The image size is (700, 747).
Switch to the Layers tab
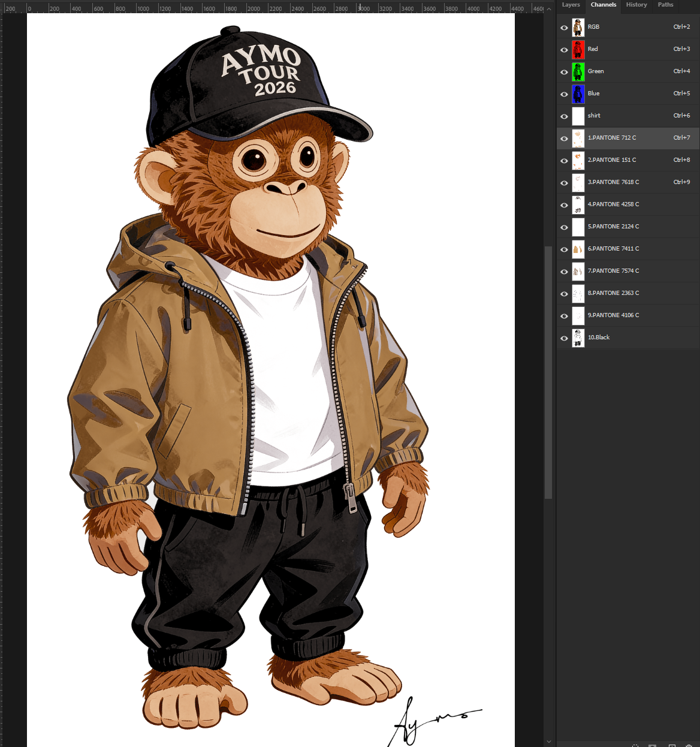click(x=571, y=5)
